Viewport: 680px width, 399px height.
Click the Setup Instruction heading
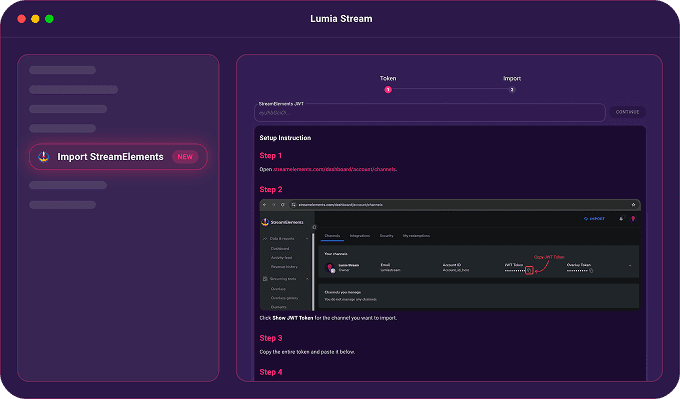[x=285, y=138]
